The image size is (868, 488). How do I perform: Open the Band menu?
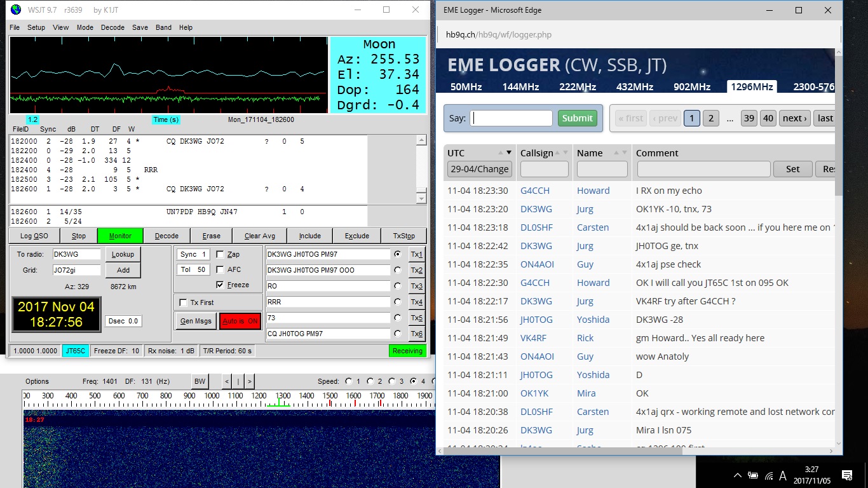pos(164,27)
